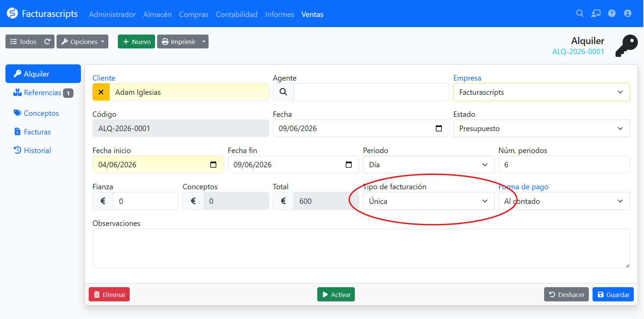Open the Imprimir dropdown arrow

tap(204, 42)
